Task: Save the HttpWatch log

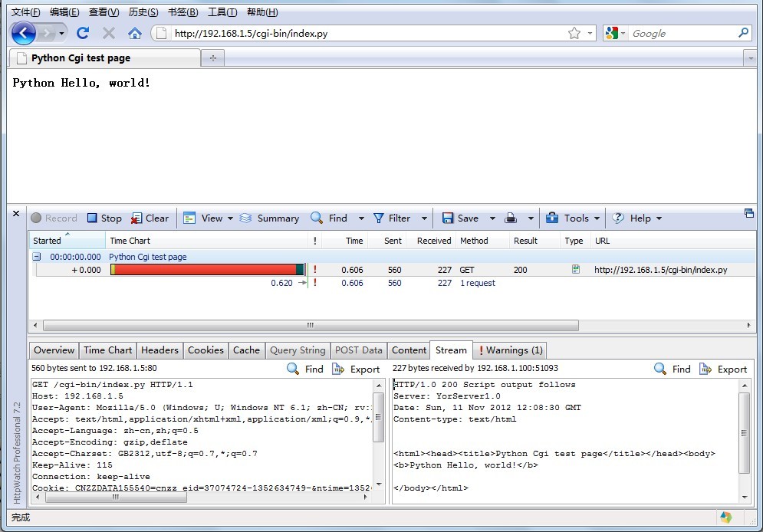Action: click(460, 218)
